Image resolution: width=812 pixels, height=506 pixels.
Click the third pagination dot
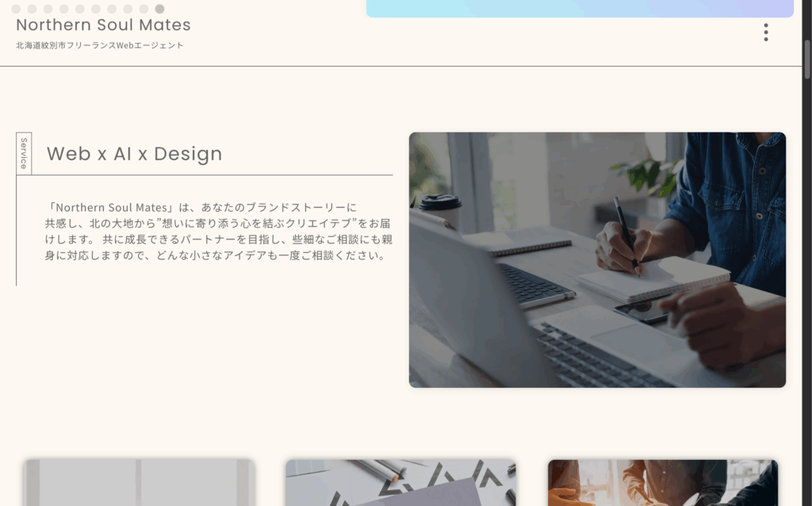click(48, 9)
